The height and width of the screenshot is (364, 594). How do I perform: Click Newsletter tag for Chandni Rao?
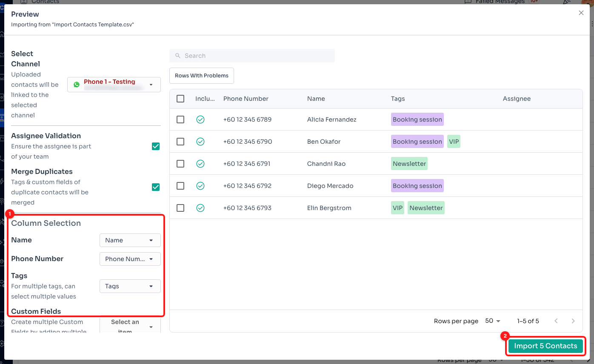[x=409, y=164]
